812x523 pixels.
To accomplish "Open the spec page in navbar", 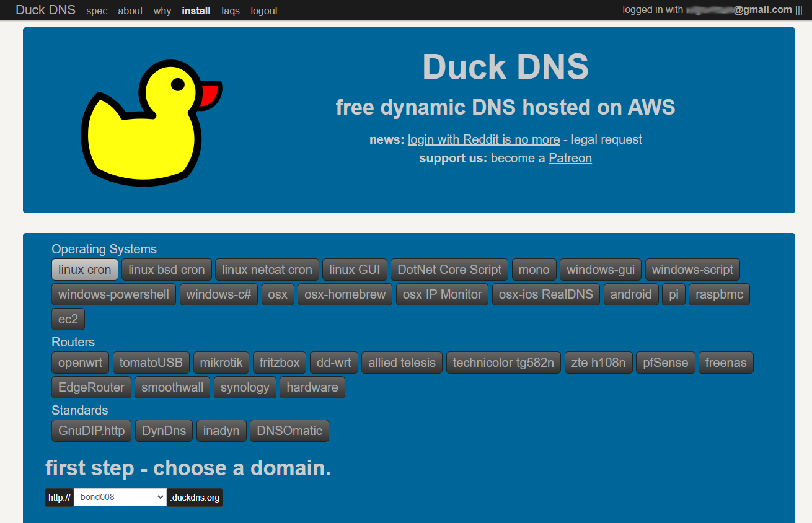I will pos(97,11).
